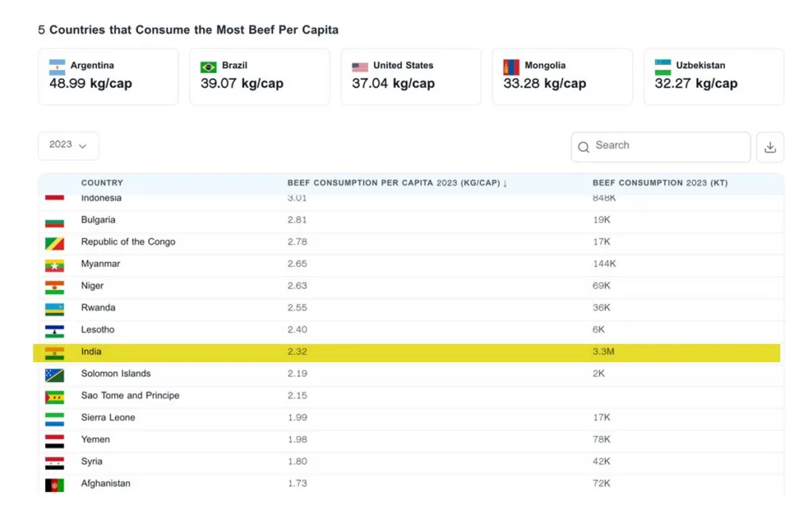The width and height of the screenshot is (812, 519).
Task: Sort by Beef Consumption 2023 (KT) header
Action: (660, 183)
